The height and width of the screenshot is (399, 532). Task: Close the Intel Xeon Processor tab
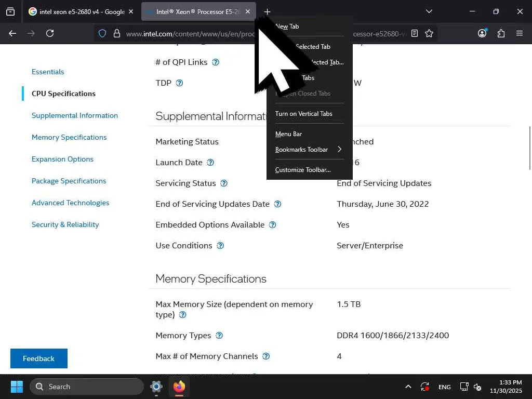tap(248, 11)
